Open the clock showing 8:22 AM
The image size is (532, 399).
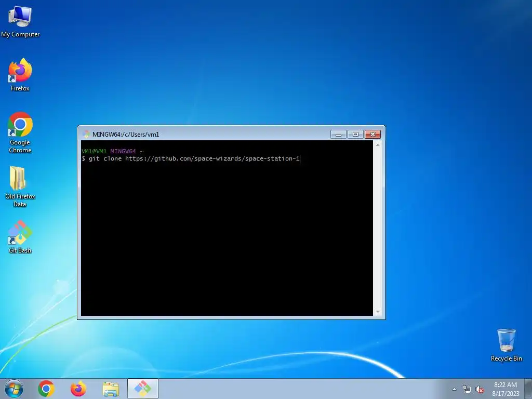(506, 389)
